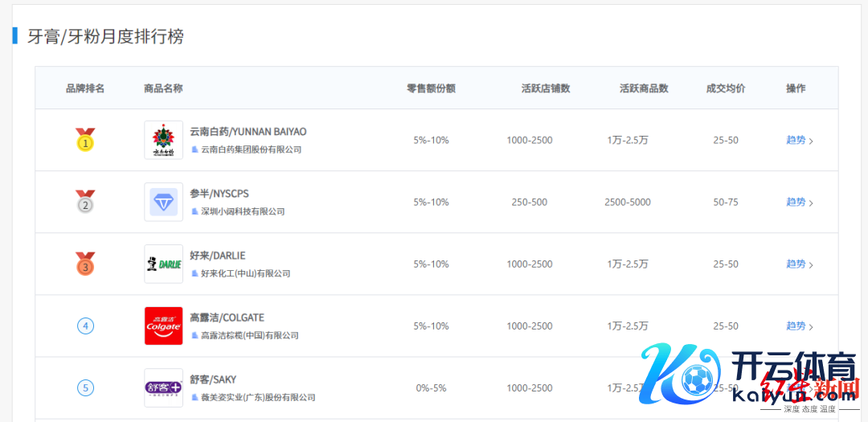Open the Yunnan Baiyao brand logo
Screen dimensions: 868x422
click(164, 140)
